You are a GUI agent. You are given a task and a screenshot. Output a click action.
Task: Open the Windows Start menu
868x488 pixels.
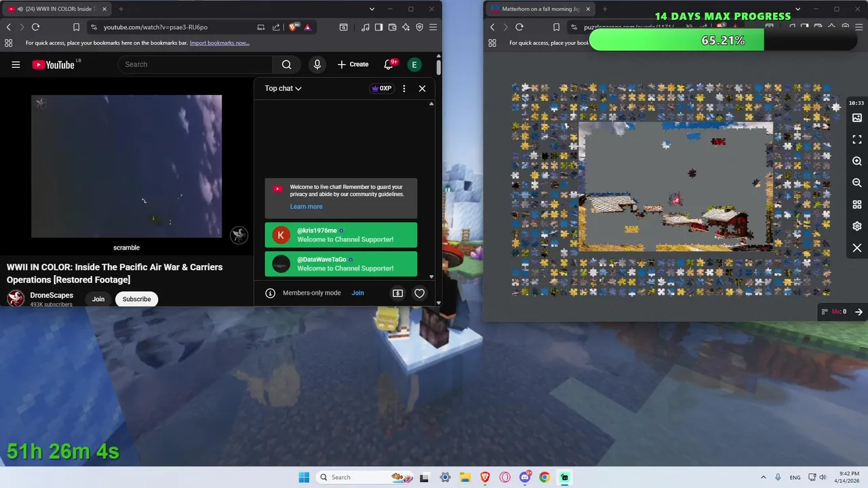click(x=304, y=477)
